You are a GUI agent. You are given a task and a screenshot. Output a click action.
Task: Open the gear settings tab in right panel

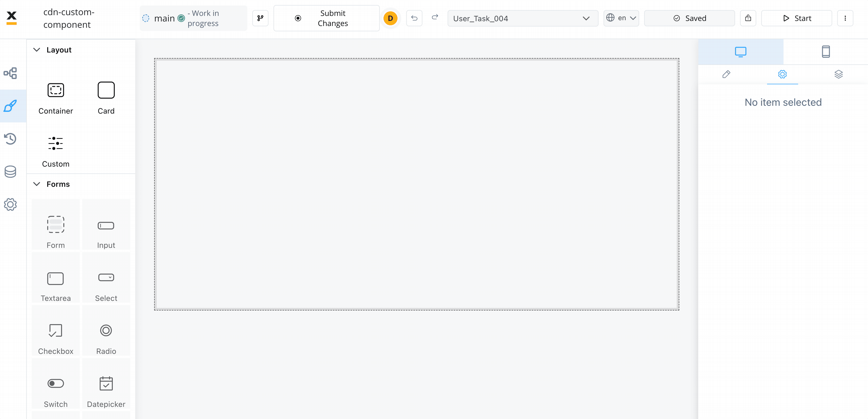(782, 74)
